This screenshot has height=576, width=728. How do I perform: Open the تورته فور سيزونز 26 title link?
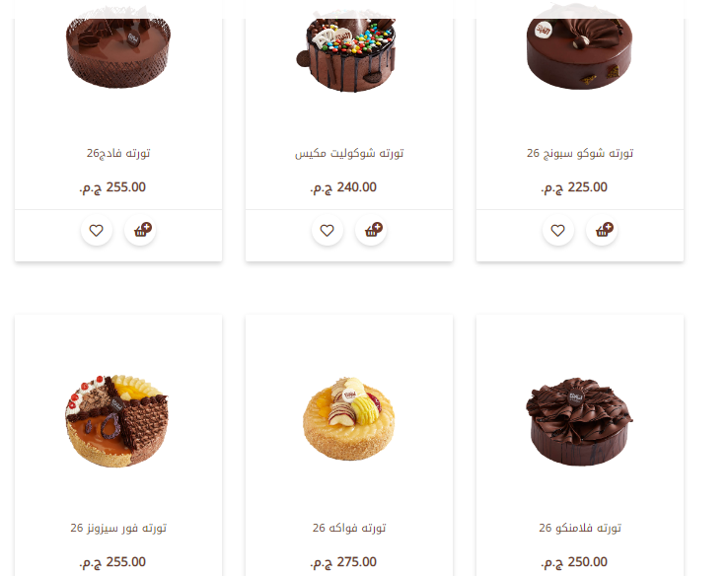pos(118,528)
